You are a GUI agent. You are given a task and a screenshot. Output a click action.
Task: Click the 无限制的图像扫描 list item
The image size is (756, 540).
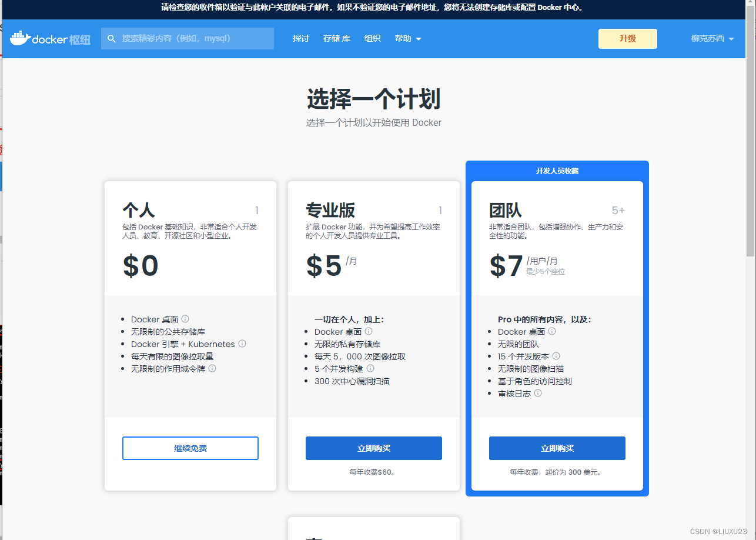point(531,369)
